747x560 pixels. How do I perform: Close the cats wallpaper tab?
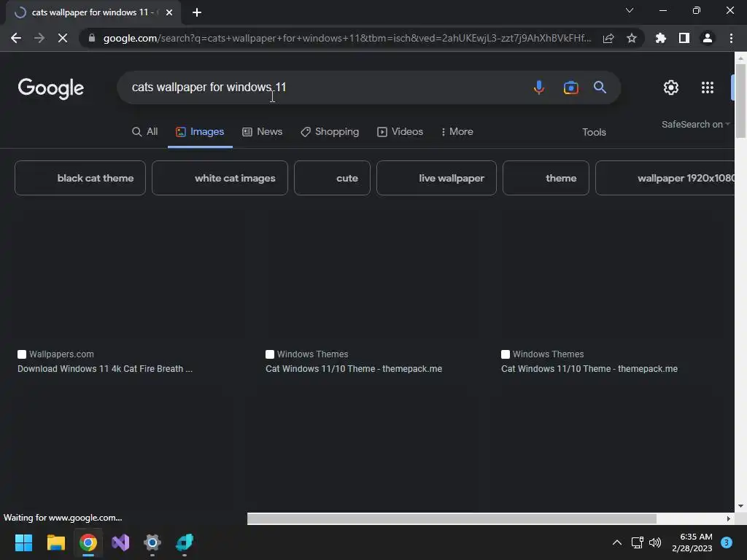tap(169, 12)
